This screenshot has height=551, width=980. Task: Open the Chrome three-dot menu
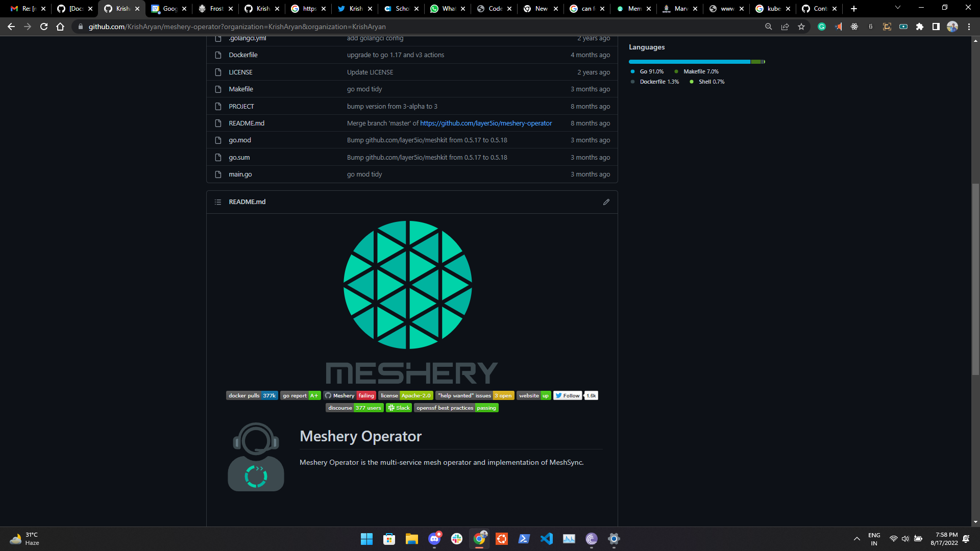pyautogui.click(x=969, y=27)
